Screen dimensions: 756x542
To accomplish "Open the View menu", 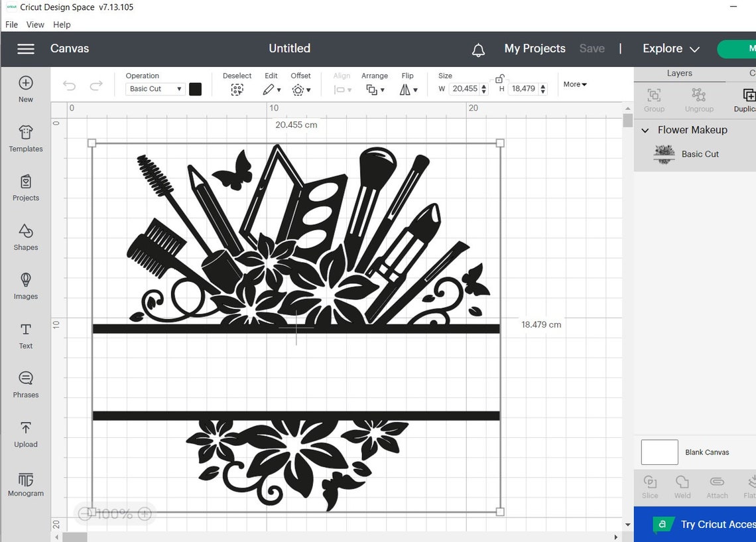I will coord(35,25).
